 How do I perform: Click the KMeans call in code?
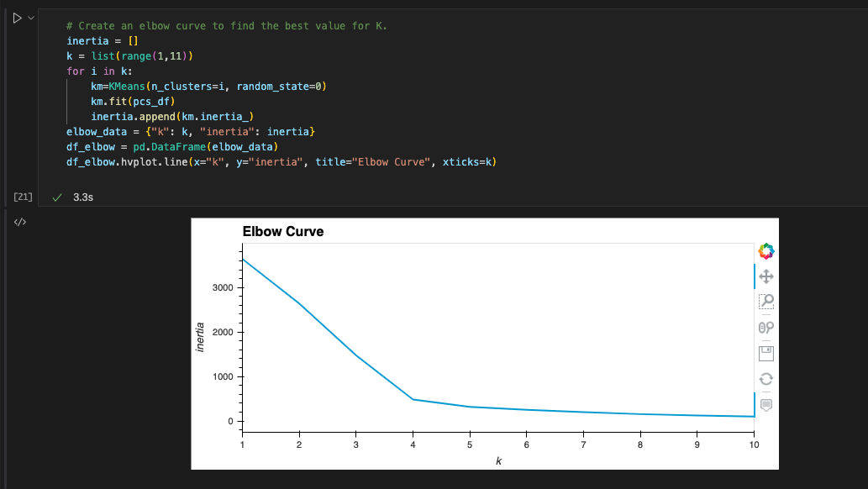tap(208, 87)
